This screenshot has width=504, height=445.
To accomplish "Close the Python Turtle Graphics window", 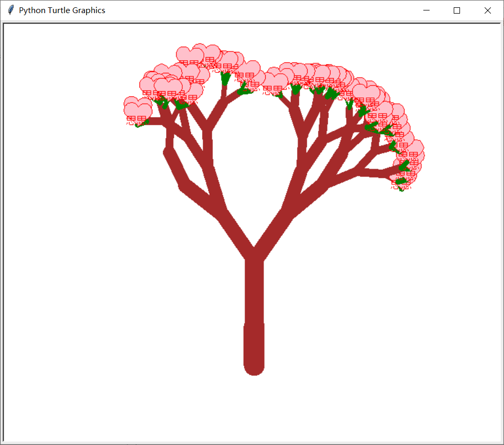I will click(487, 10).
